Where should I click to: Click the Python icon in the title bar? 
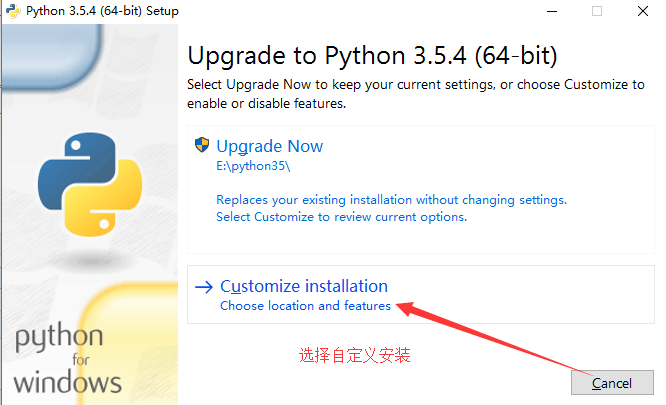click(x=13, y=11)
